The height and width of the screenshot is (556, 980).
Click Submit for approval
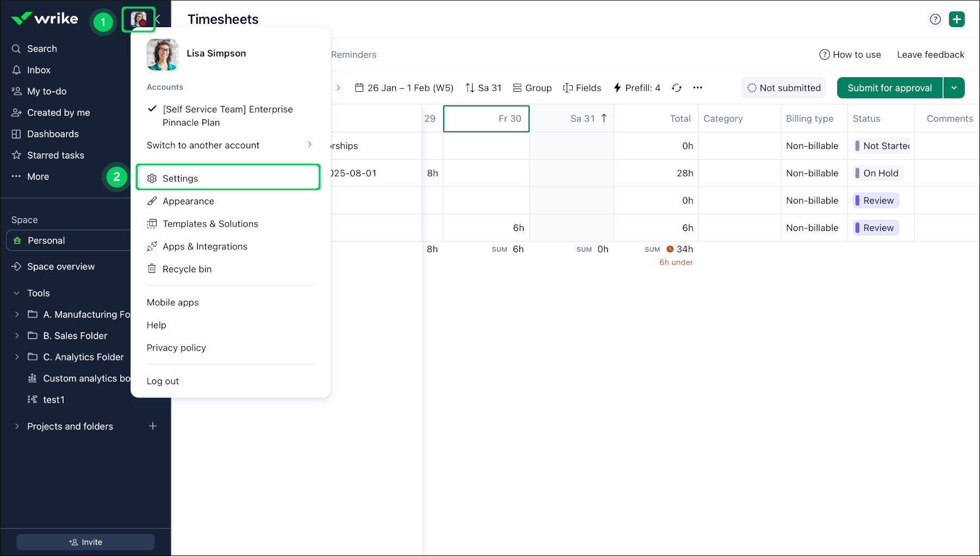coord(889,88)
